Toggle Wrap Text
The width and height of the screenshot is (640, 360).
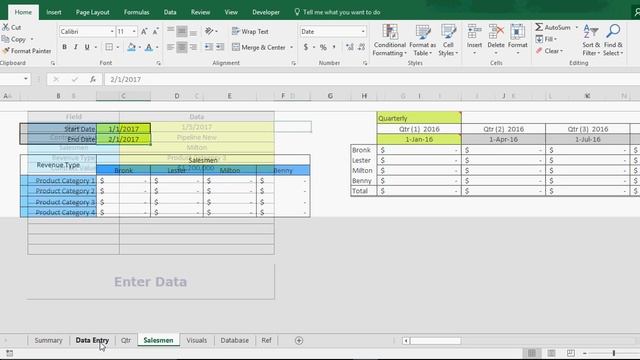[x=250, y=31]
